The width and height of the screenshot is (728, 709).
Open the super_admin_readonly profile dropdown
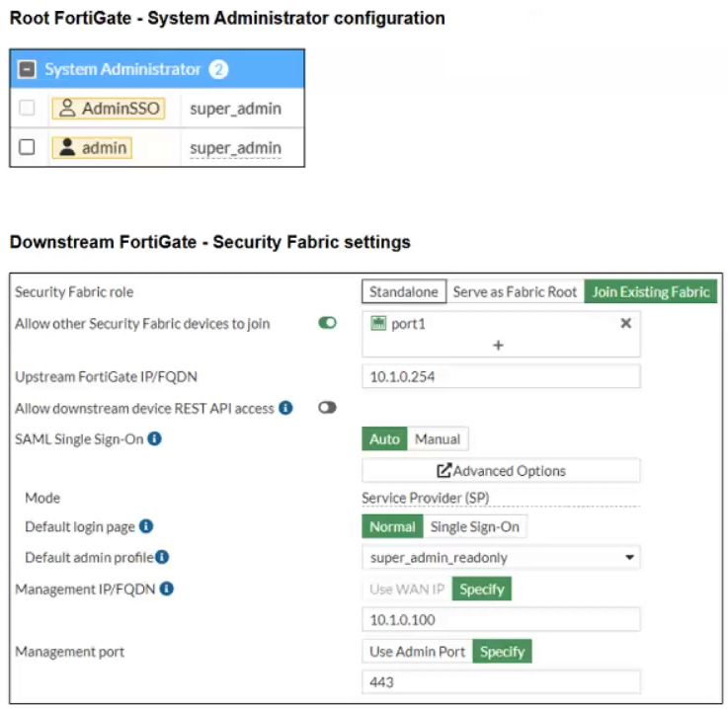click(501, 557)
